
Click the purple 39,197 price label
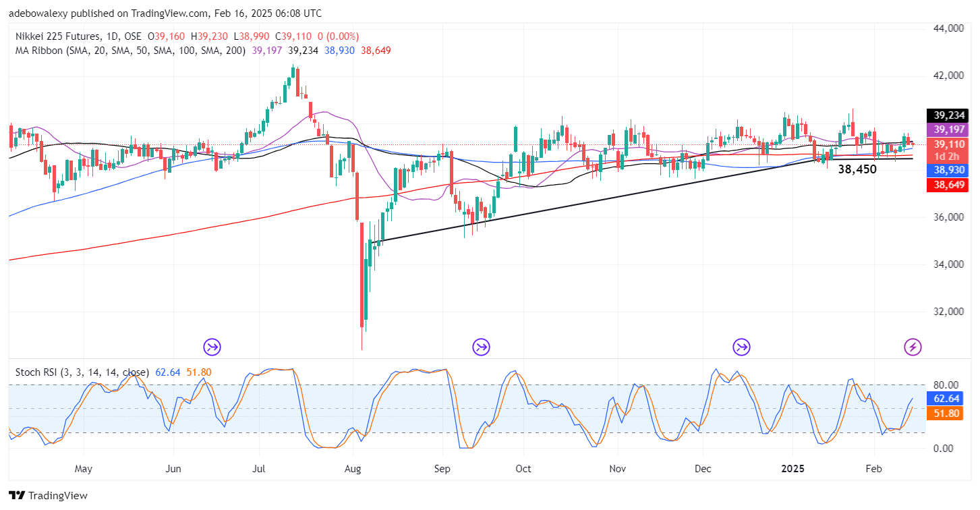click(949, 130)
